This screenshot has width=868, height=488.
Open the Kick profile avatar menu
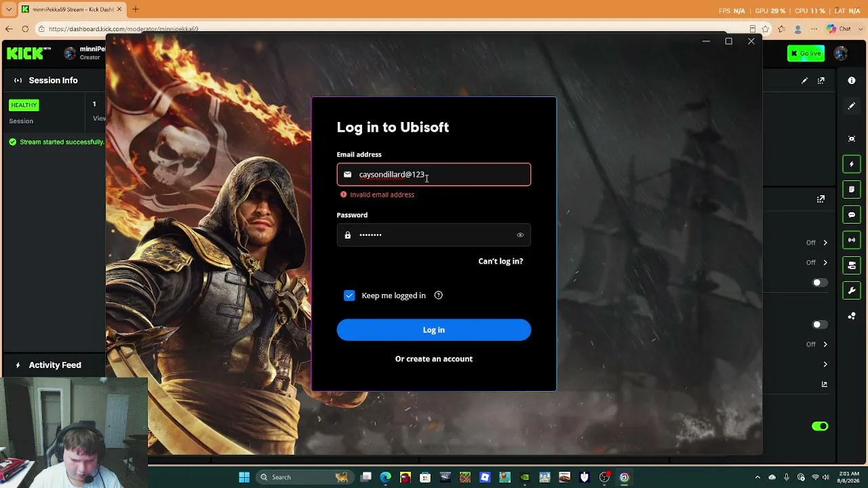coord(841,54)
